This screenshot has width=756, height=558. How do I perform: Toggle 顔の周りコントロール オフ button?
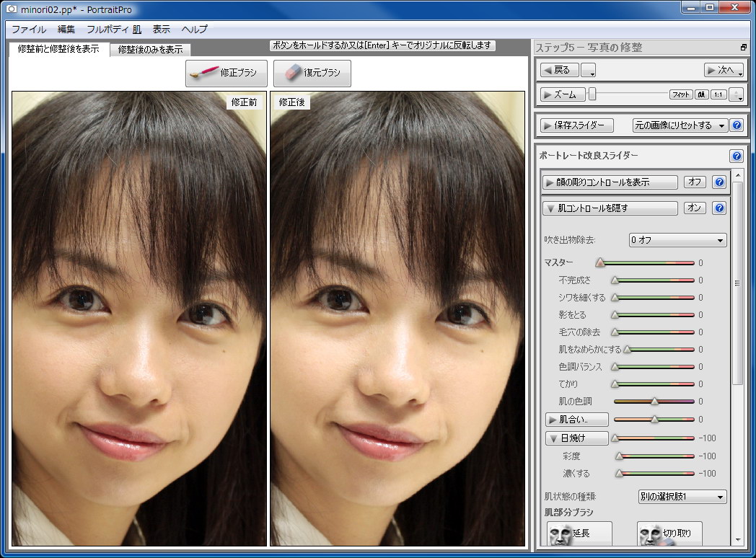click(695, 182)
